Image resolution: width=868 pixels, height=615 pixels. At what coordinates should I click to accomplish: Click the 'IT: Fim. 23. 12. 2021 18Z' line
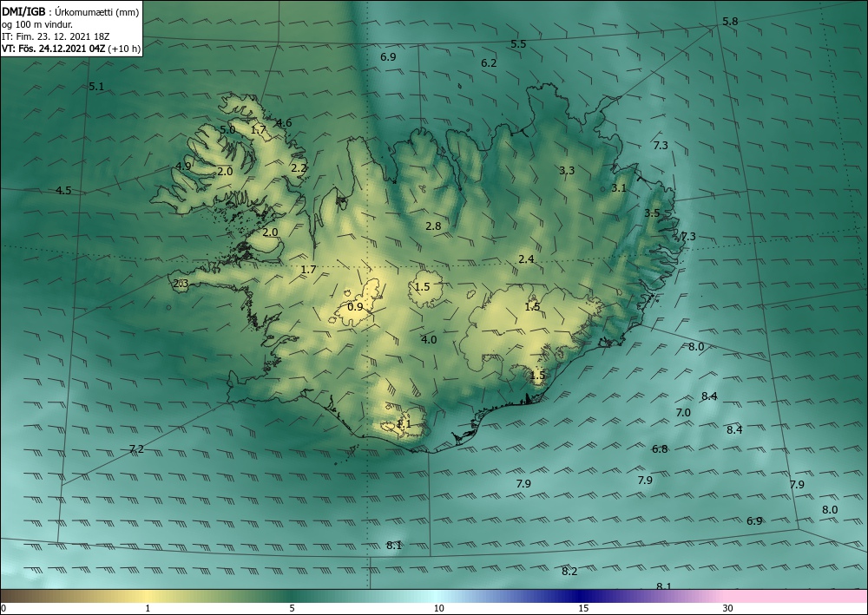click(56, 36)
